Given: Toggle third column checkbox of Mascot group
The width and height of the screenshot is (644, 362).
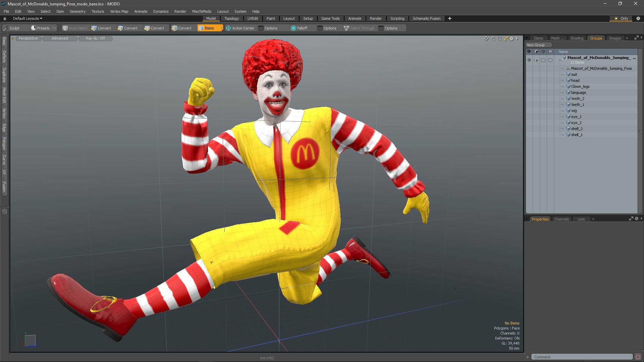Looking at the screenshot, I should coord(543,60).
